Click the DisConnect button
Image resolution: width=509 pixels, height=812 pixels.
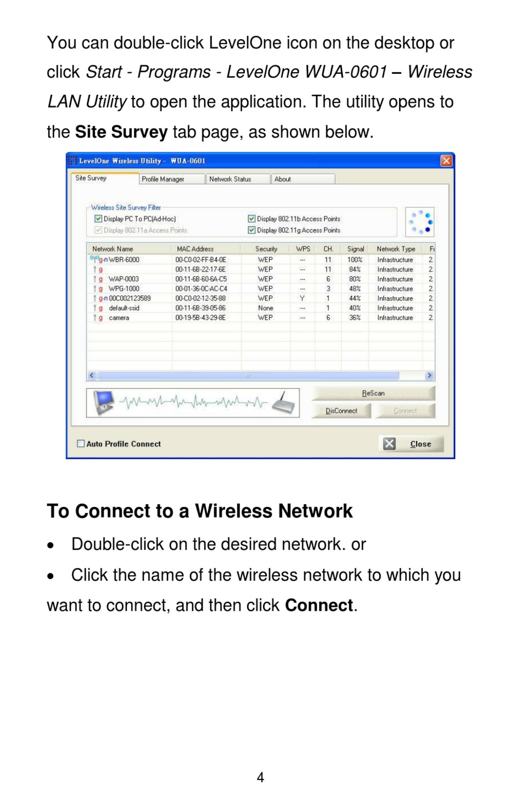341,411
